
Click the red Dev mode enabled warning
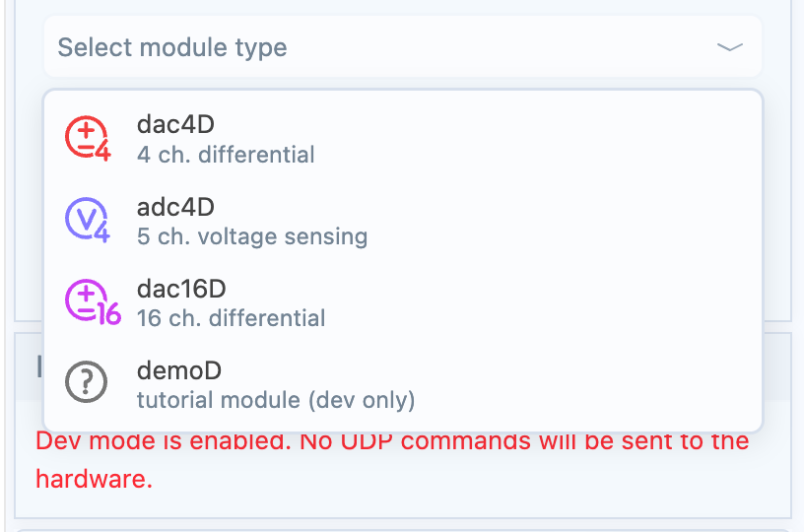(x=392, y=460)
